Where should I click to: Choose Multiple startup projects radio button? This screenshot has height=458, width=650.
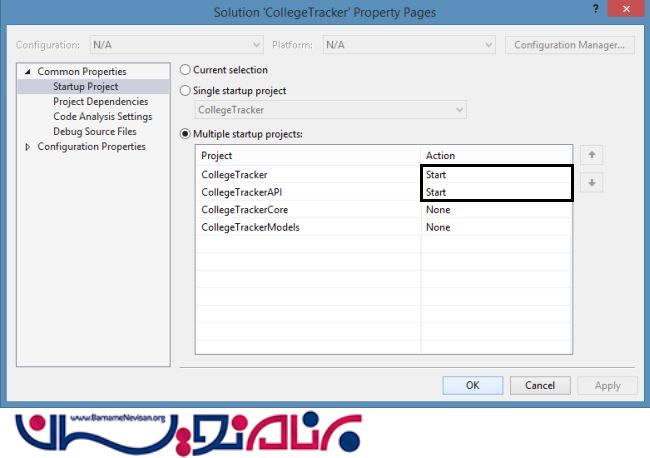pos(185,134)
